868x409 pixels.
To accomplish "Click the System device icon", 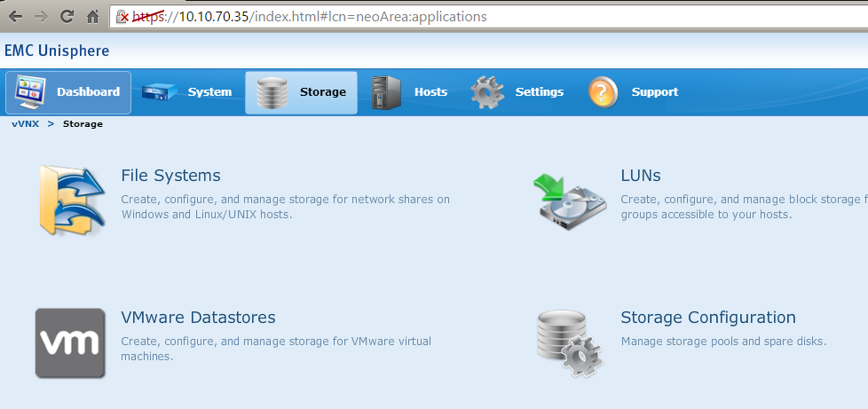I will tap(160, 92).
